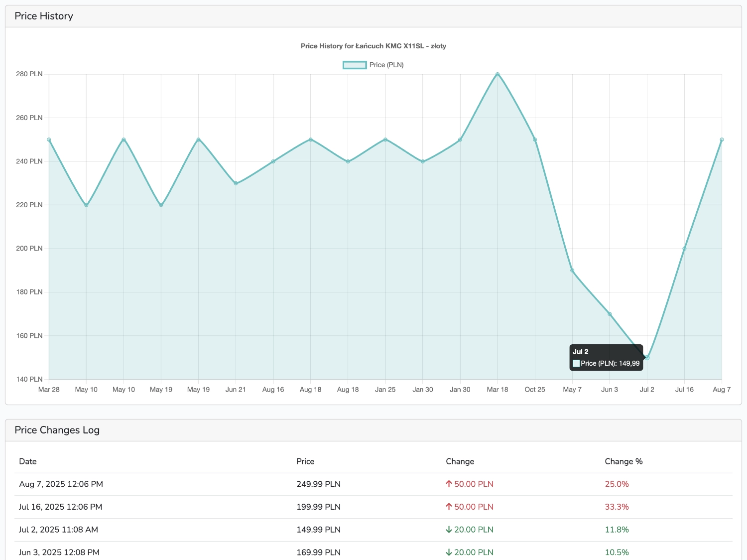Select the May 19 data point at 220 PLN
747x560 pixels.
(x=161, y=205)
